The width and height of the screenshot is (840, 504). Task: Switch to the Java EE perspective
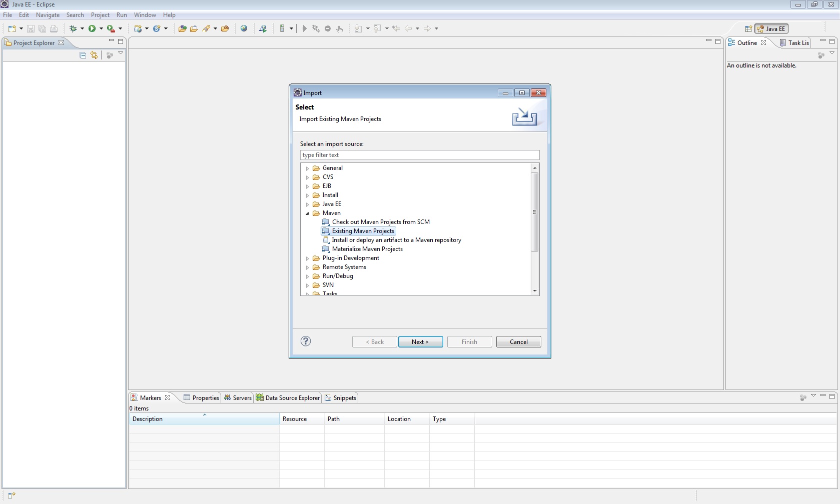771,29
